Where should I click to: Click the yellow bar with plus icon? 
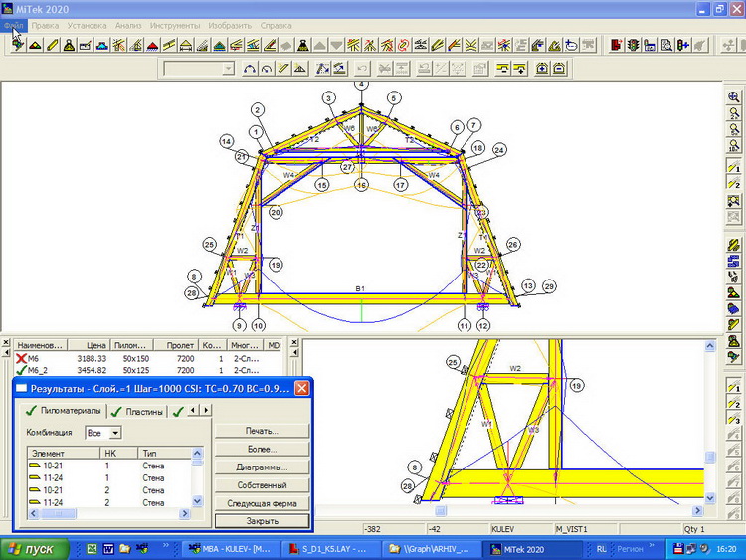(x=520, y=69)
